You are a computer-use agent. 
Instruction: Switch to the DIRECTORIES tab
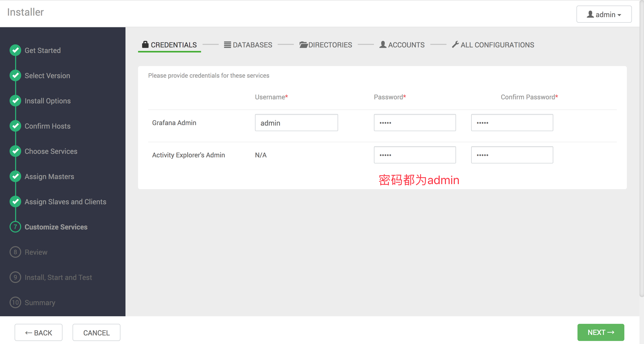[x=326, y=45]
